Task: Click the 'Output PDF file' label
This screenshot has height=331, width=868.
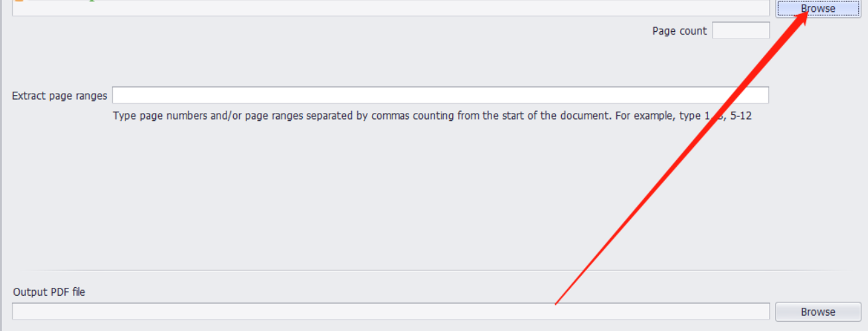Action: click(x=49, y=292)
